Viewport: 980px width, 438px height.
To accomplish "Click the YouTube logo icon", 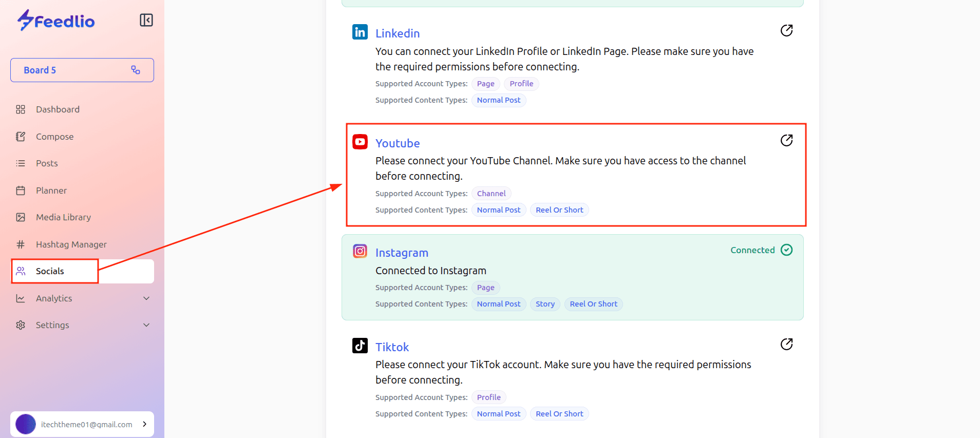I will 360,142.
